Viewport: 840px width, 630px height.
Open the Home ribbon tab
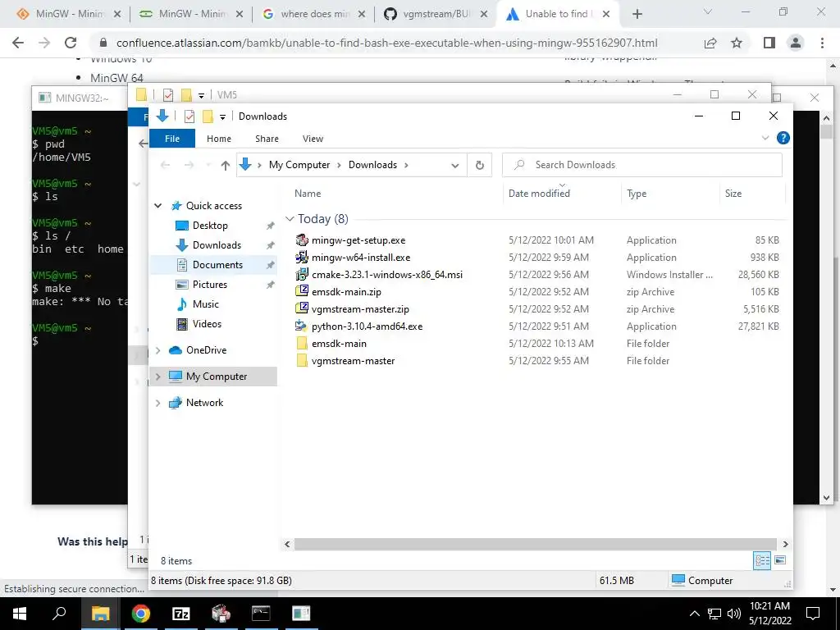point(218,139)
